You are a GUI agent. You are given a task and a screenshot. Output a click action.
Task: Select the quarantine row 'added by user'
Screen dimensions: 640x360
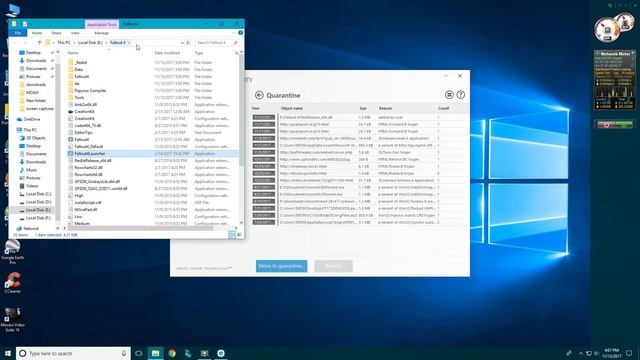(x=360, y=117)
